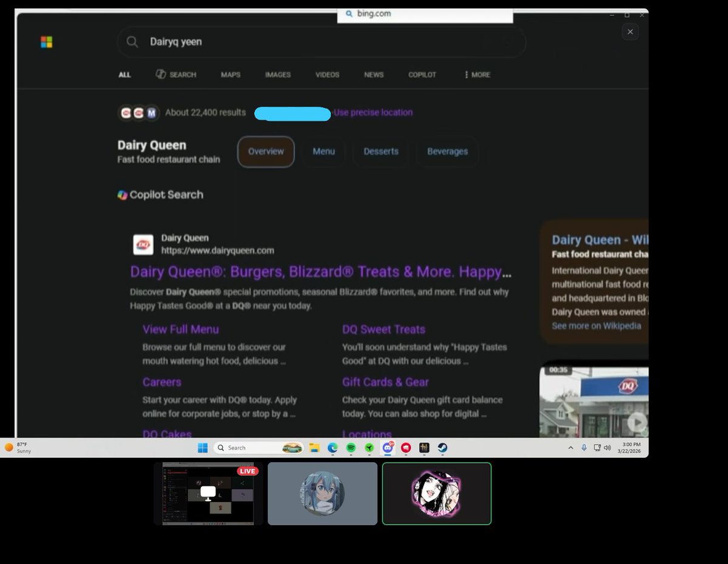Click the magnifier icon in the Bing search box
Viewport: 728px width, 564px height.
click(x=132, y=42)
